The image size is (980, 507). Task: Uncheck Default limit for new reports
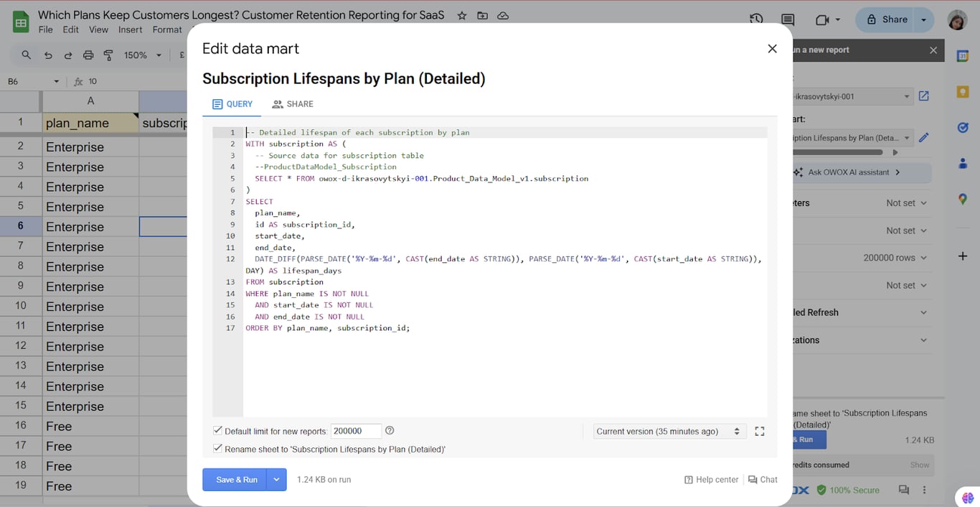tap(217, 430)
